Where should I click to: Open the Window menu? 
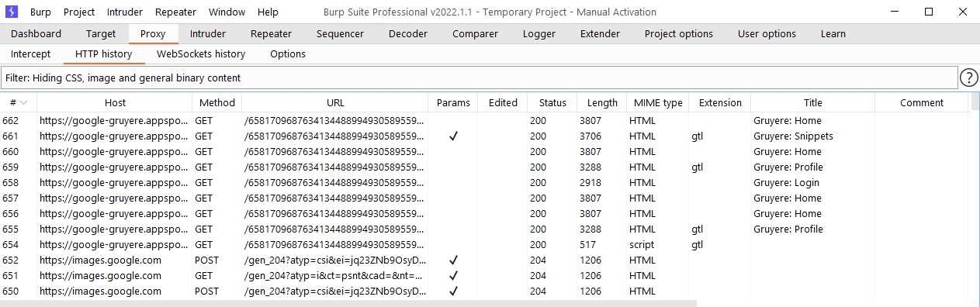point(227,12)
